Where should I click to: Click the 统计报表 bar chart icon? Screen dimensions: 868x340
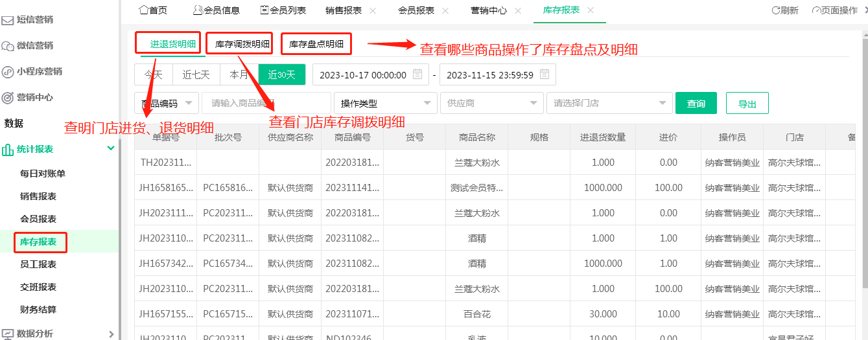point(8,150)
